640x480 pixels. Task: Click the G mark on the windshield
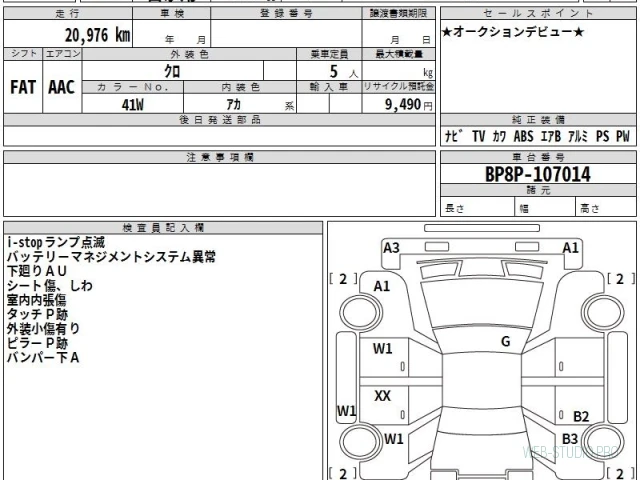pyautogui.click(x=505, y=341)
